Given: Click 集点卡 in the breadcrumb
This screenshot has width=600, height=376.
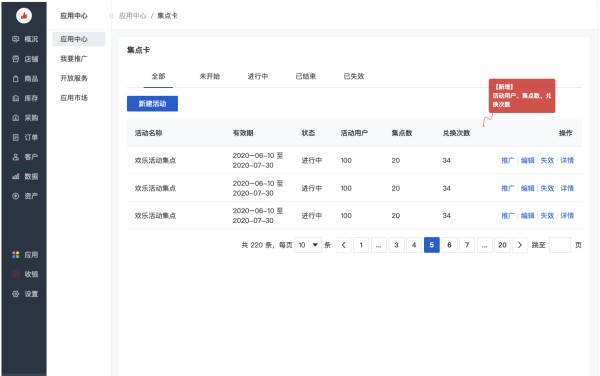Looking at the screenshot, I should [x=167, y=16].
